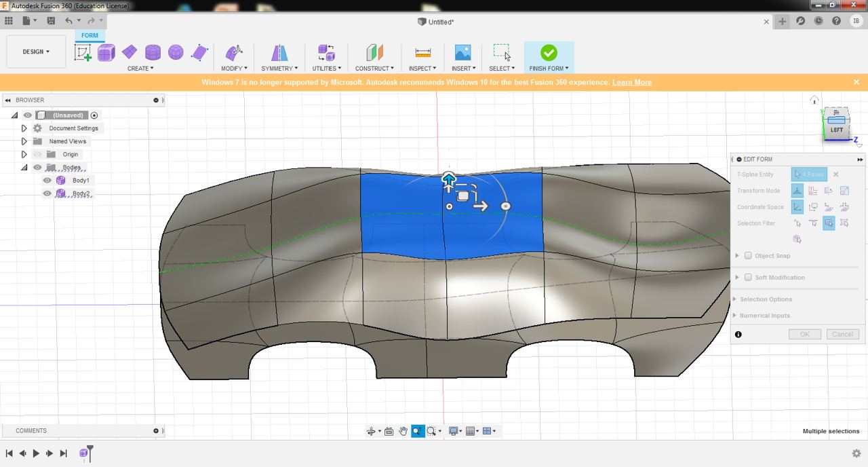868x467 pixels.
Task: Follow the Learn More link
Action: [631, 82]
